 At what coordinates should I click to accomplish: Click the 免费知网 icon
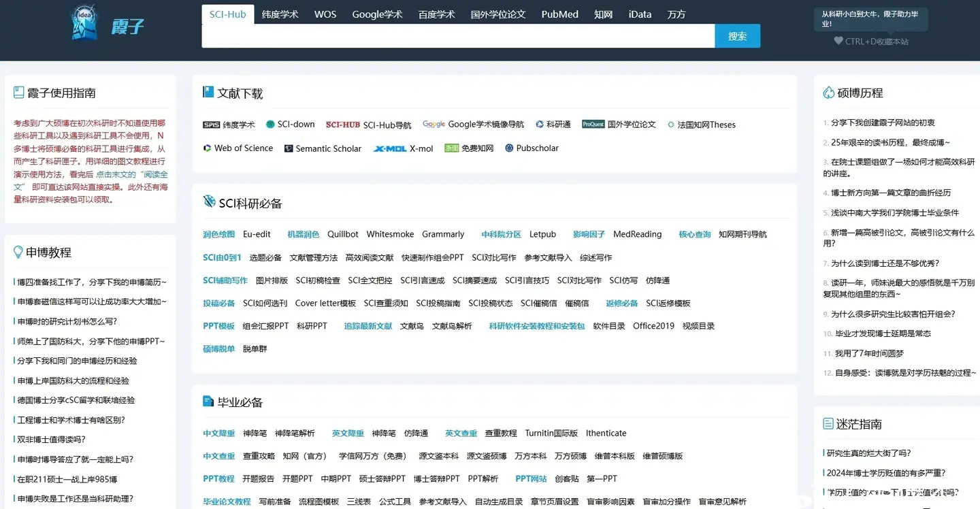452,148
